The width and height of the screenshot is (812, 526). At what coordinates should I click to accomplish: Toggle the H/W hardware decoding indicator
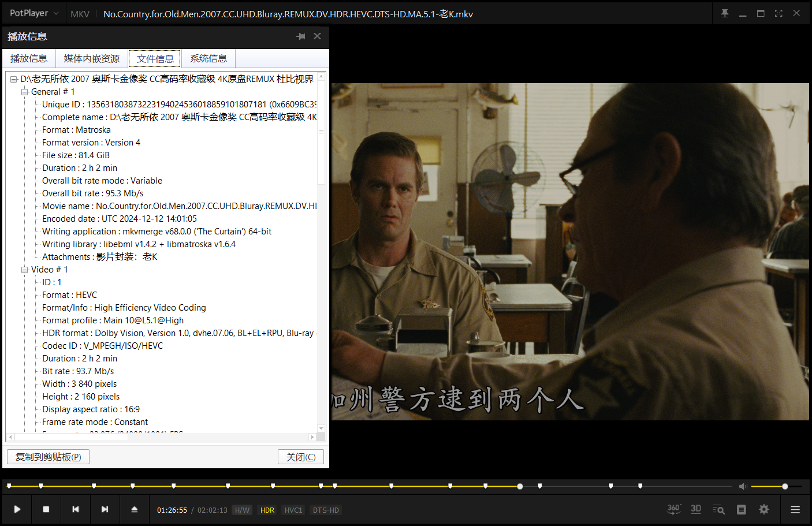click(x=242, y=510)
